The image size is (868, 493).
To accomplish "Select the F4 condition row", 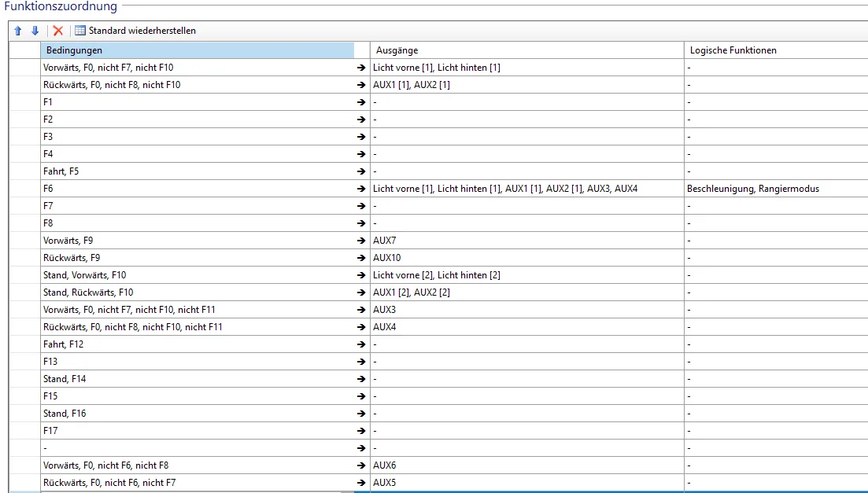I will click(197, 154).
